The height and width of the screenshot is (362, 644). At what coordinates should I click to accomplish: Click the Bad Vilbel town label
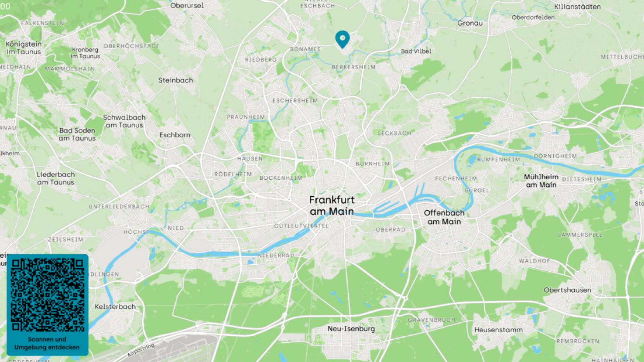416,51
